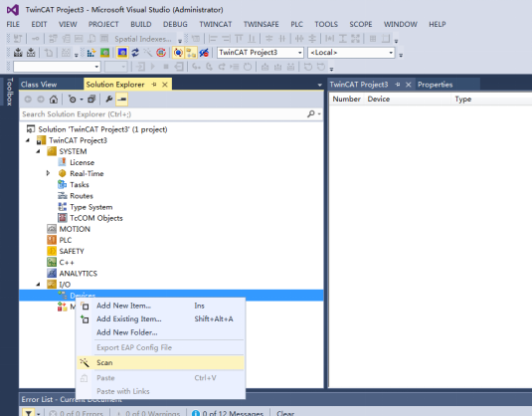Open the TwinCAT Project3 project combo box
This screenshot has height=416, width=532.
[x=261, y=53]
